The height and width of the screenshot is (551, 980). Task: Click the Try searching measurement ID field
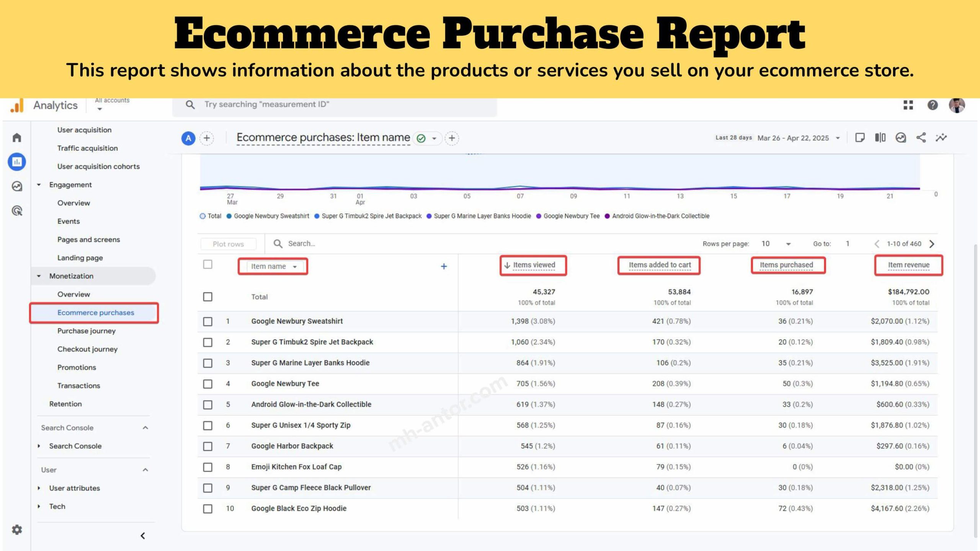point(335,104)
